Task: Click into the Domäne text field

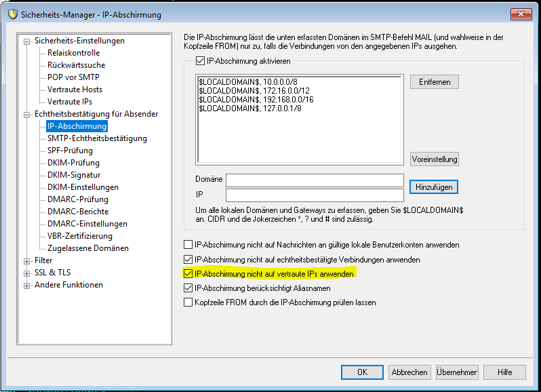Action: tap(315, 180)
